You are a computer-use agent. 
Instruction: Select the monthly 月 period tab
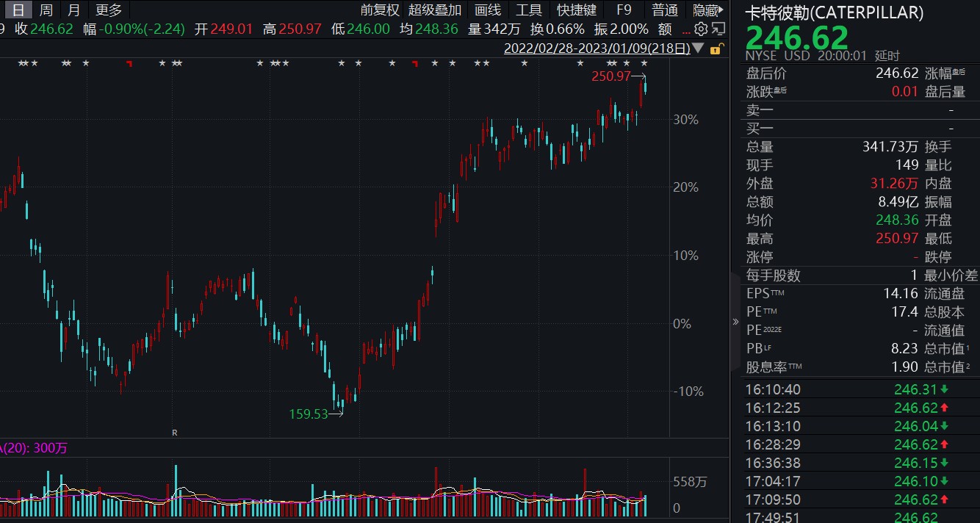[73, 10]
